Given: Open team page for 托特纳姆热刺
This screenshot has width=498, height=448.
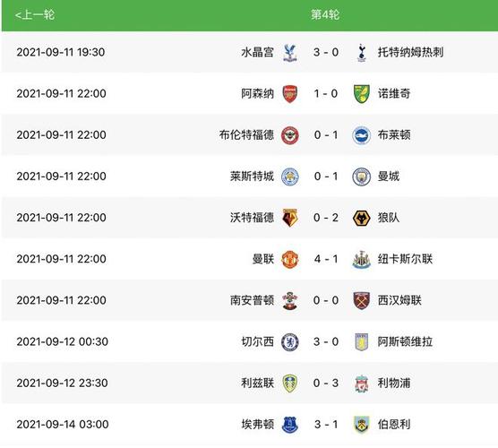Looking at the screenshot, I should pyautogui.click(x=410, y=52).
